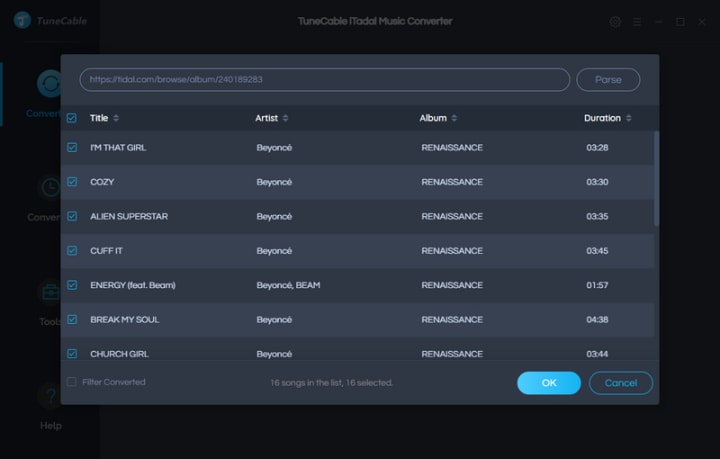This screenshot has height=459, width=720.
Task: Select the ENERGY (feat. Beam) title text
Action: (x=133, y=285)
